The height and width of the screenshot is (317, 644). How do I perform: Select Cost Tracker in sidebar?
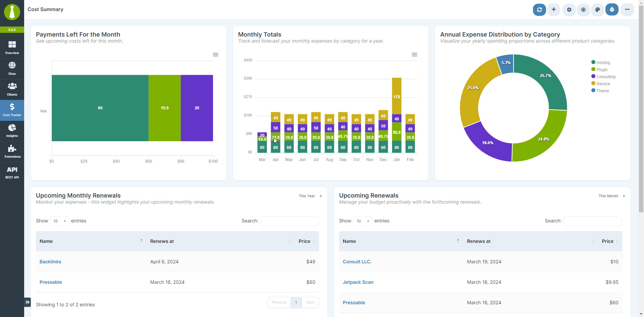[x=12, y=110]
